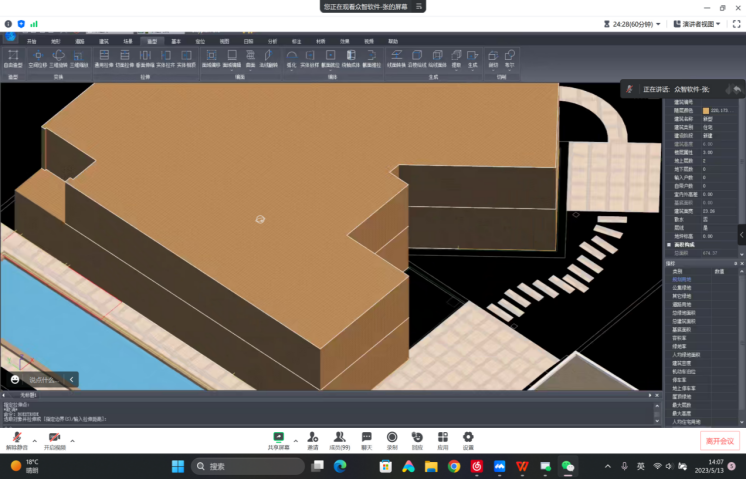Screen dimensions: 746x479
Task: Click the 解除静音 microphone icon
Action: click(16, 437)
